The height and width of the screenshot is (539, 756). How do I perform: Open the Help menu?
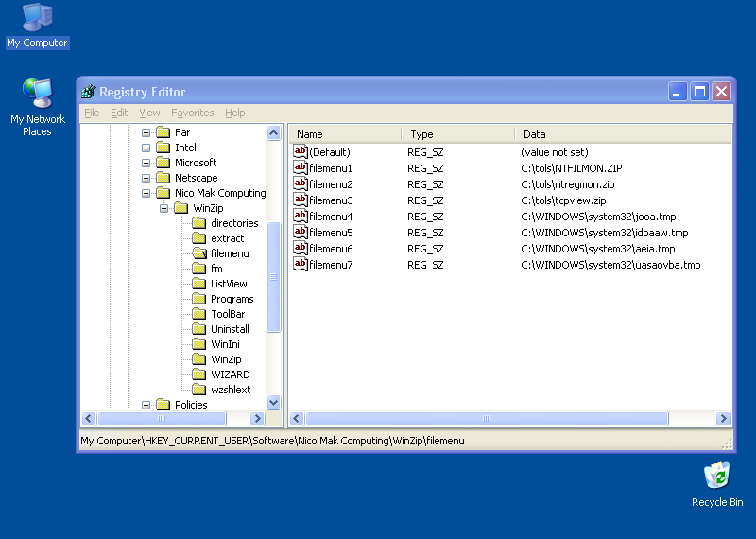pyautogui.click(x=234, y=113)
